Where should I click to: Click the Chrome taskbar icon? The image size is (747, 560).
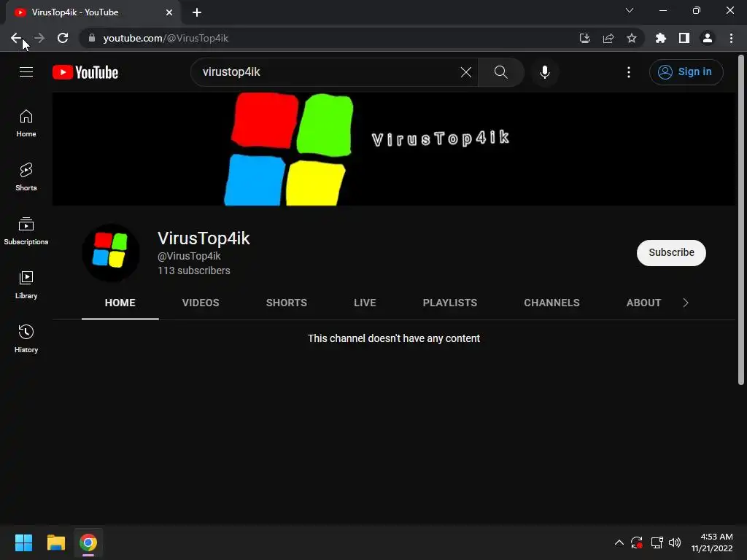pos(88,542)
